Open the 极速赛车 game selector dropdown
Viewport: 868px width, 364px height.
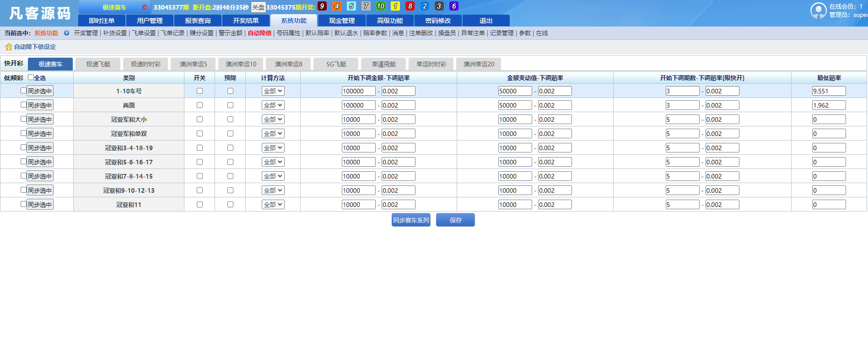115,7
